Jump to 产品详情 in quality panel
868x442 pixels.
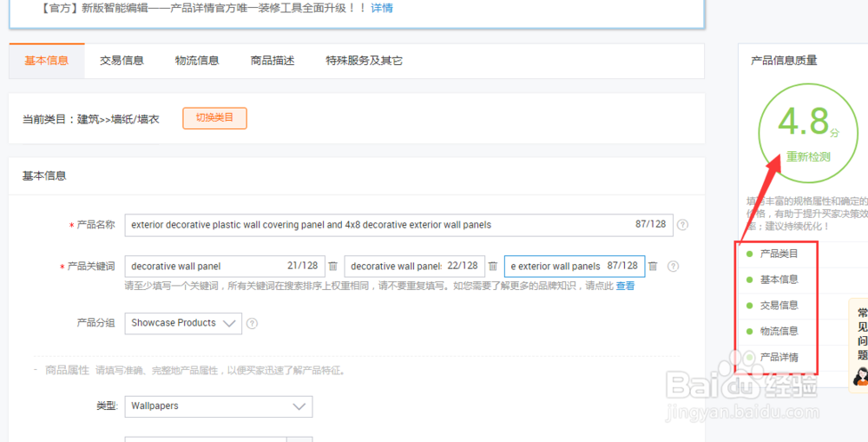(779, 357)
